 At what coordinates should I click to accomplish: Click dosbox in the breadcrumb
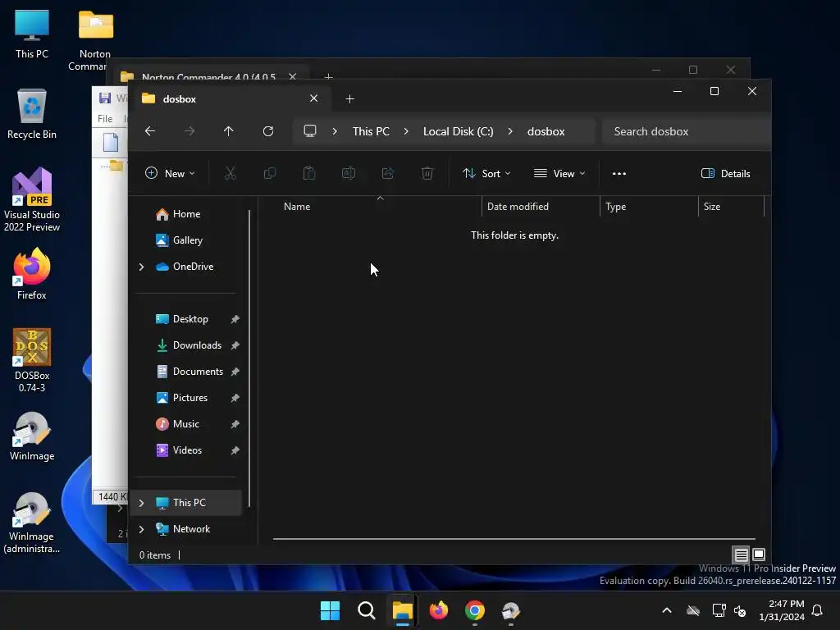(546, 131)
